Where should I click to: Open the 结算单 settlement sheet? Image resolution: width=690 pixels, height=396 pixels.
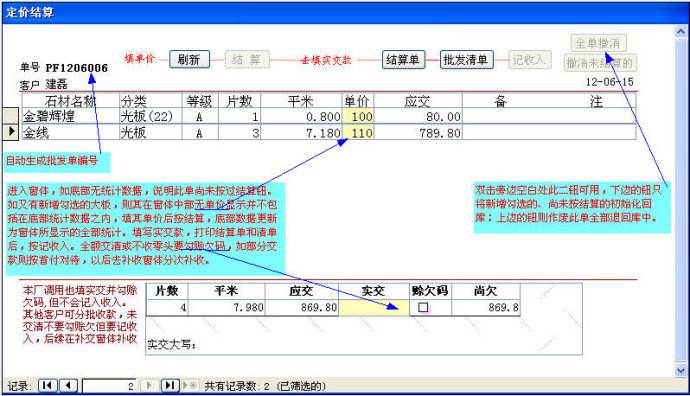tap(403, 59)
